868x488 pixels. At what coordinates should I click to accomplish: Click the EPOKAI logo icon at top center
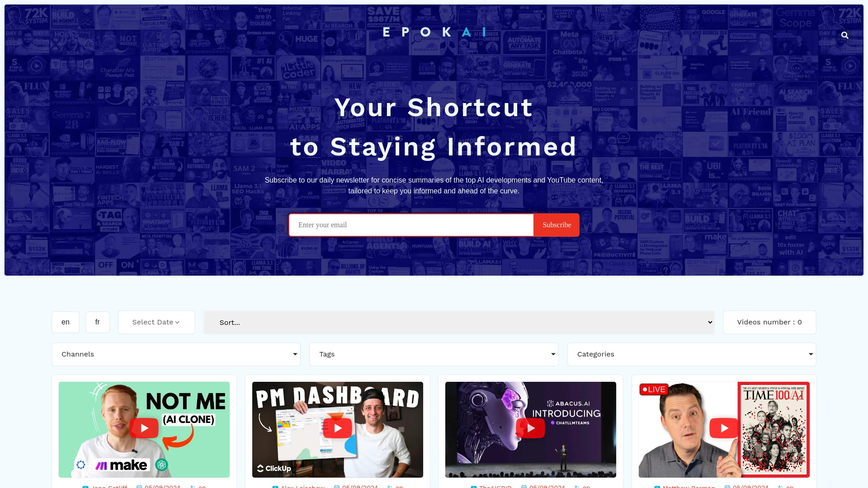(434, 32)
